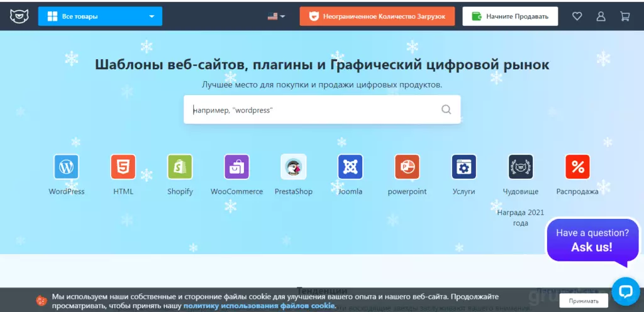Select the Услуги gear icon
The width and height of the screenshot is (644, 312).
click(464, 167)
